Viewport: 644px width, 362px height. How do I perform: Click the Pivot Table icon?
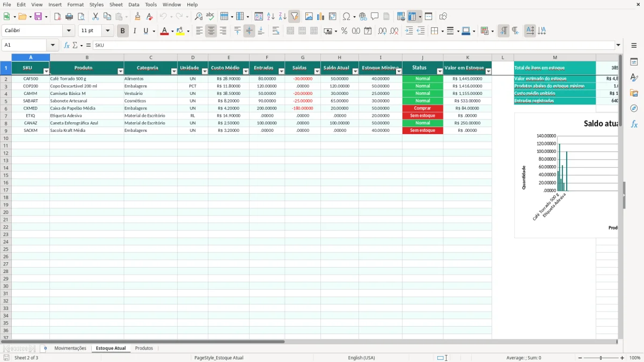click(x=333, y=17)
